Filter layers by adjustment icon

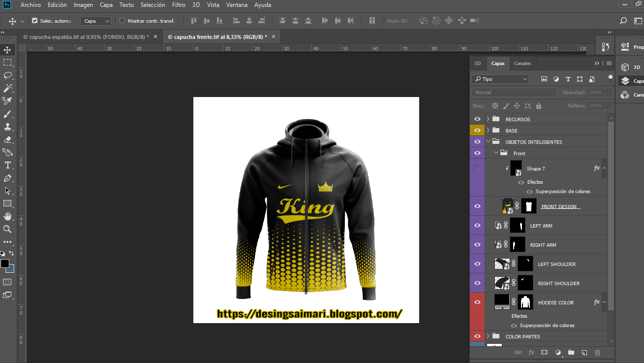(x=556, y=79)
